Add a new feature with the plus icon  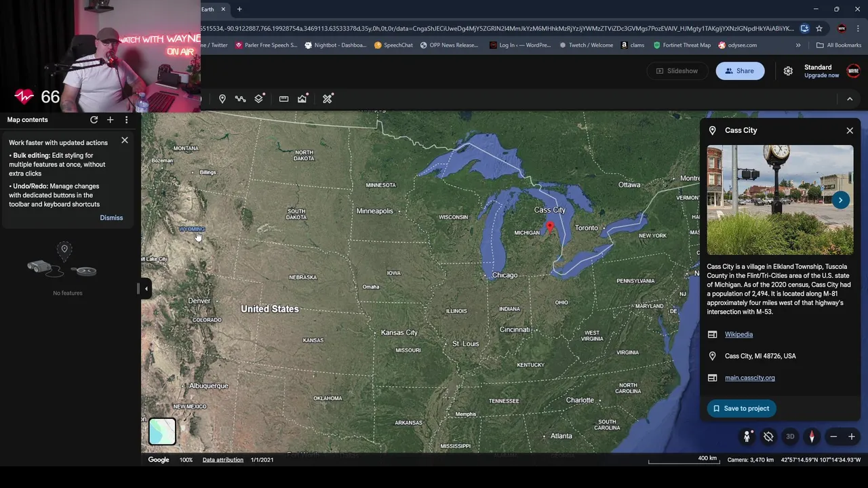[x=110, y=120]
